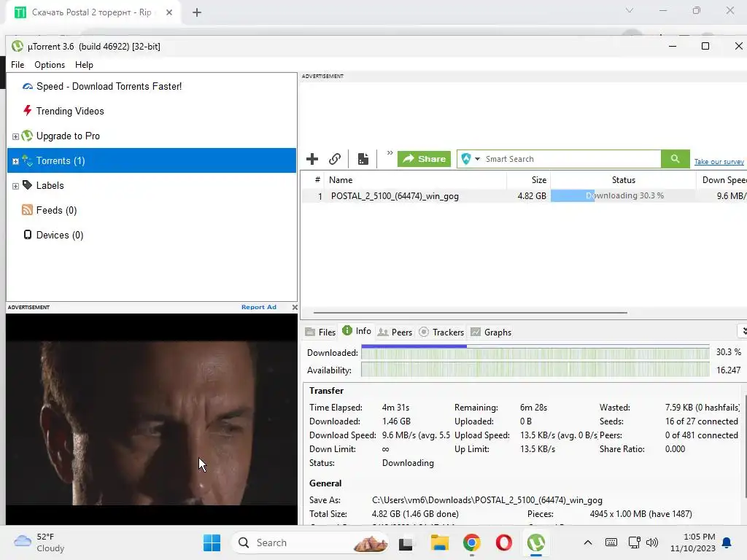This screenshot has height=560, width=747.
Task: Click the Downloaded pieces bar
Action: pyautogui.click(x=535, y=353)
